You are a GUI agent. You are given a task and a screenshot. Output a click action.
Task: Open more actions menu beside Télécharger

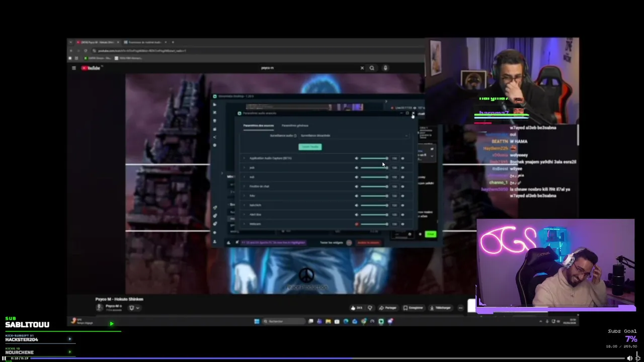460,308
